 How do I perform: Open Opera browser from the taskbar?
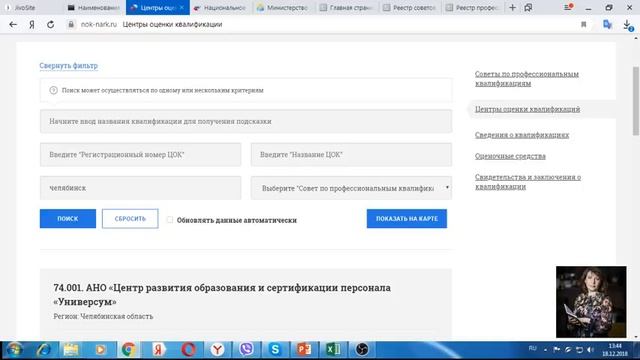(188, 349)
